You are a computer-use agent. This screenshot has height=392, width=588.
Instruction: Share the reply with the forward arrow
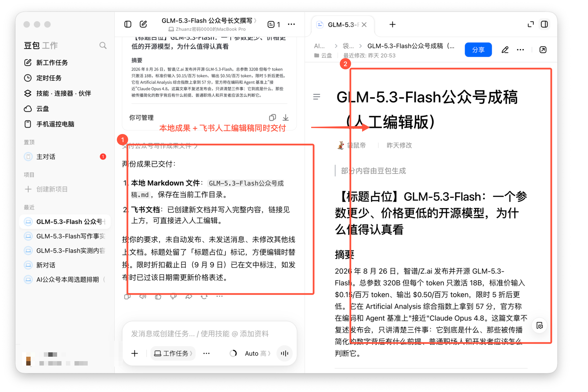tap(189, 296)
